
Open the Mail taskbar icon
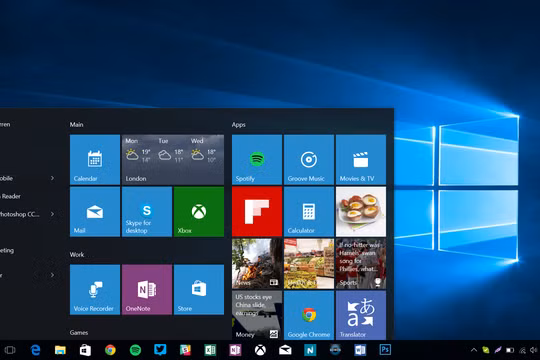click(x=285, y=350)
